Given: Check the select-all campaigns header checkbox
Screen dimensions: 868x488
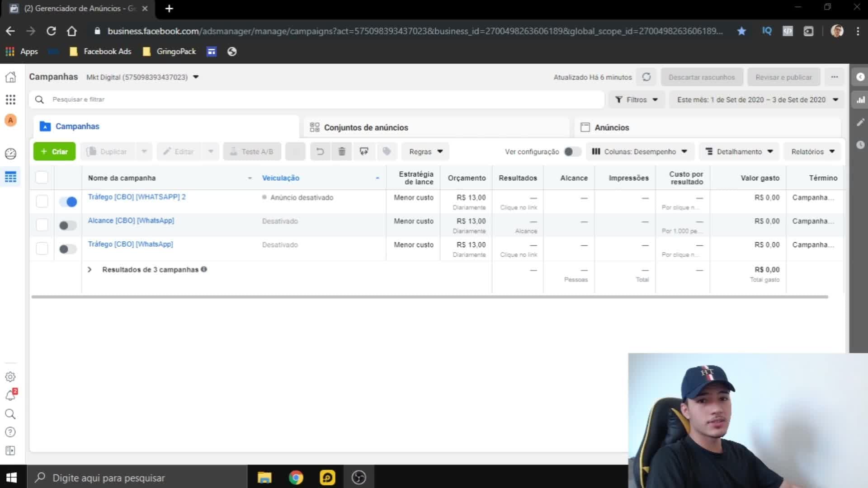Looking at the screenshot, I should (42, 178).
